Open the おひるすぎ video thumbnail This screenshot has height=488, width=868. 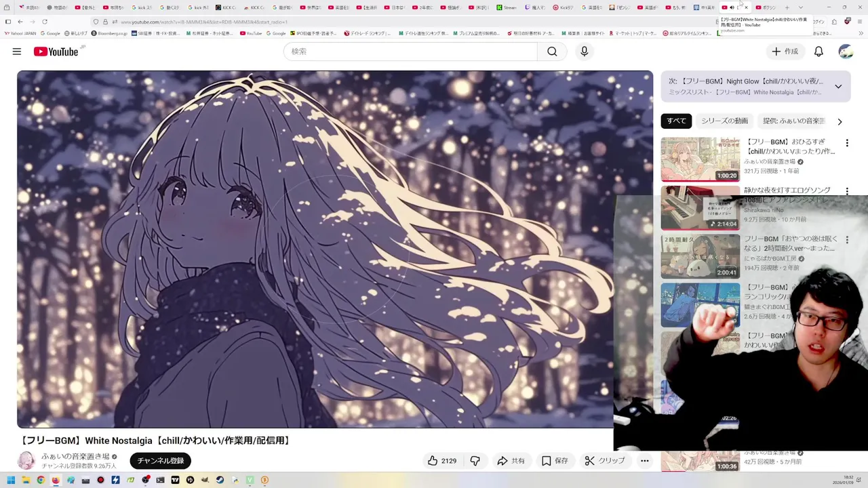click(701, 159)
